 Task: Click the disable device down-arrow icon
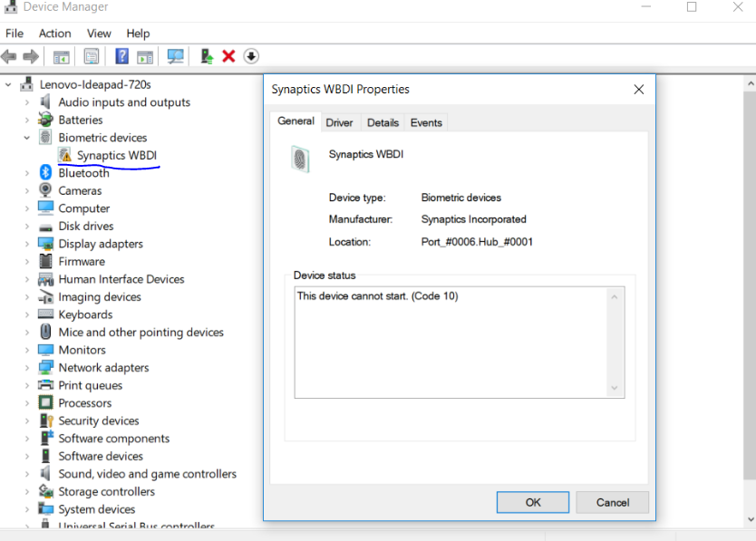point(251,56)
